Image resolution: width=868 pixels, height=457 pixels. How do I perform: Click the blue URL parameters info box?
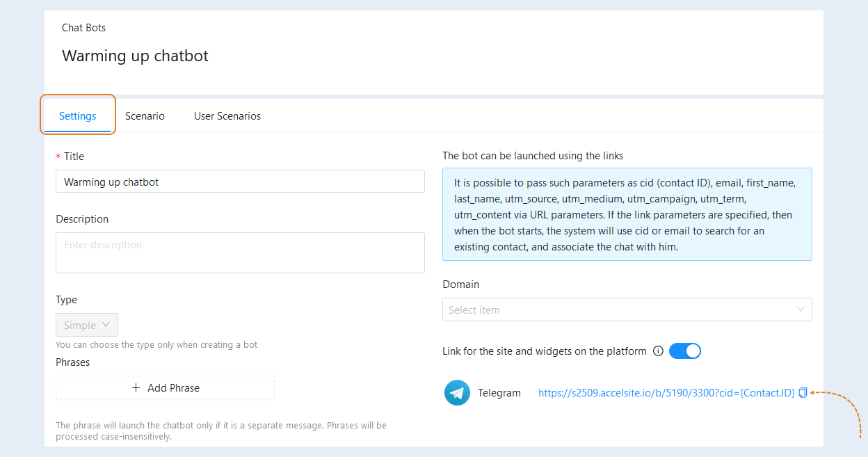point(627,214)
